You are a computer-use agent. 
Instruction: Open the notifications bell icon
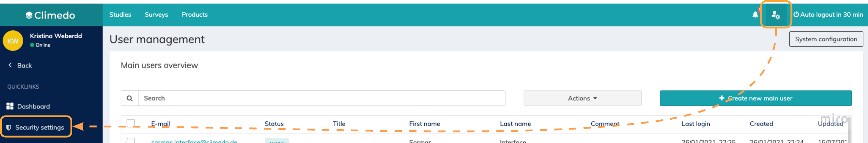click(755, 14)
